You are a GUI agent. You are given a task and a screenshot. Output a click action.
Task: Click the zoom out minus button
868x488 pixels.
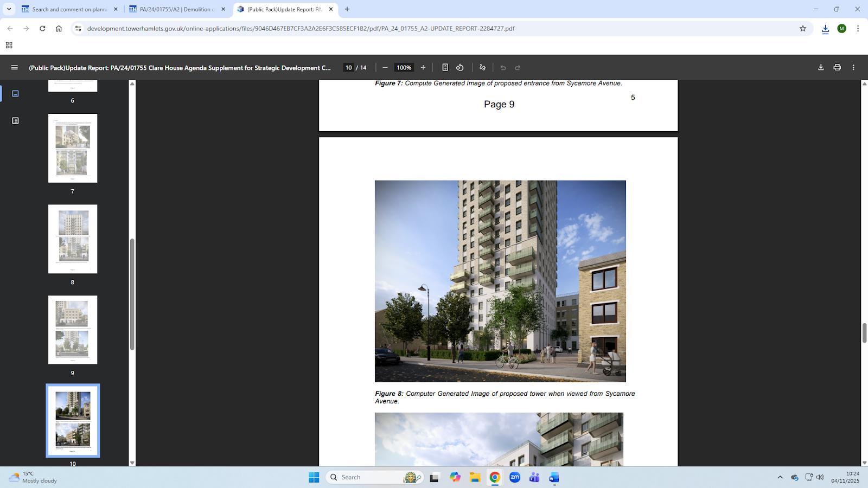point(385,68)
